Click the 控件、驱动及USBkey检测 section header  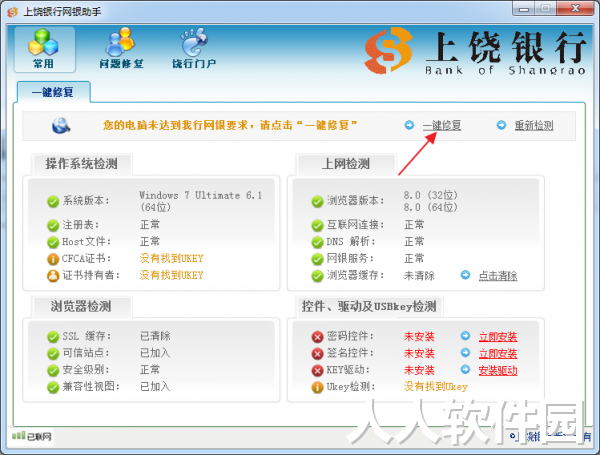click(x=369, y=306)
